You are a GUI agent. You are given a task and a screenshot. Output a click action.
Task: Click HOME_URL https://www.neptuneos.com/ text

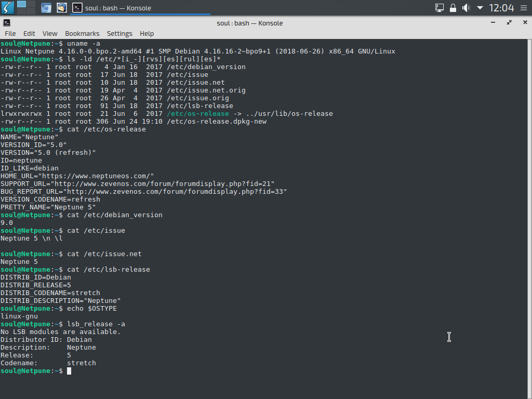[x=77, y=176]
